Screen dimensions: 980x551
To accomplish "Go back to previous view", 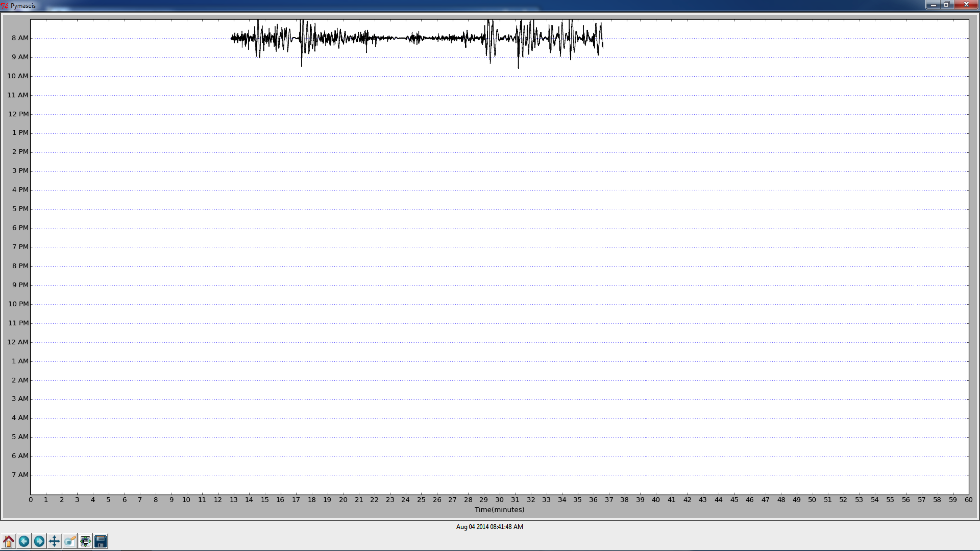I will 24,541.
